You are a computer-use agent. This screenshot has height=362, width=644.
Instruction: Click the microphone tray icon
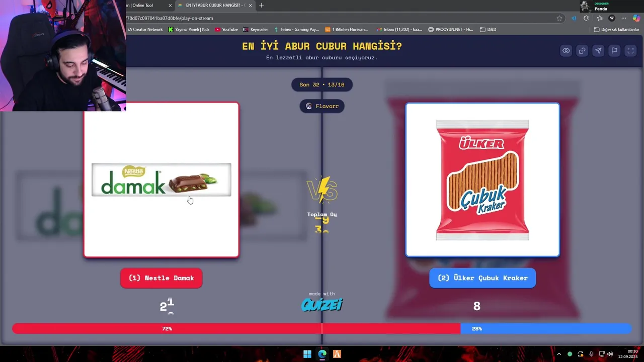tap(591, 354)
